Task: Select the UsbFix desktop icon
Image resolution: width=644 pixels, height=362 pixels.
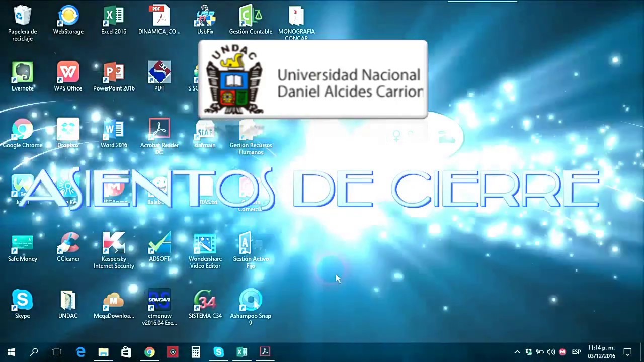Action: [205, 20]
